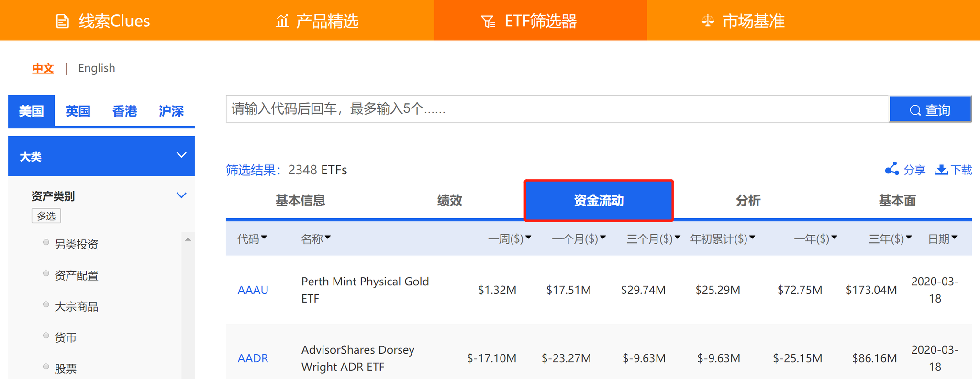Image resolution: width=980 pixels, height=379 pixels.
Task: Click the 市场基准 scale icon
Action: (707, 21)
